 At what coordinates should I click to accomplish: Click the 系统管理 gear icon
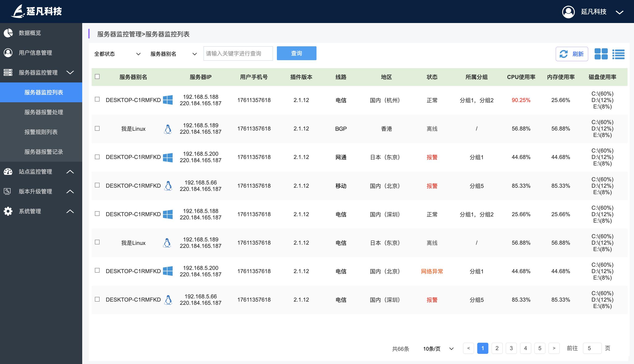coord(8,211)
